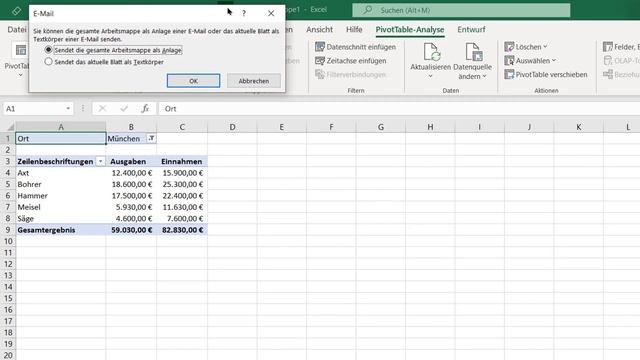Open the Datei tab
Viewport: 640px width, 360px height.
tap(16, 29)
